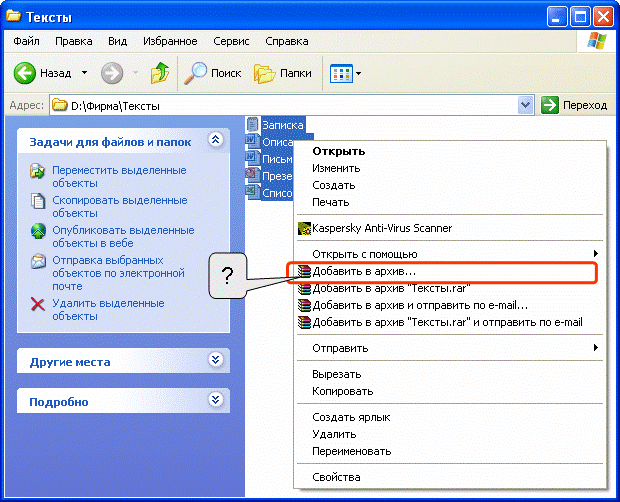
Task: Click Опубликовать выделенные объекты в вебе
Action: point(123,236)
